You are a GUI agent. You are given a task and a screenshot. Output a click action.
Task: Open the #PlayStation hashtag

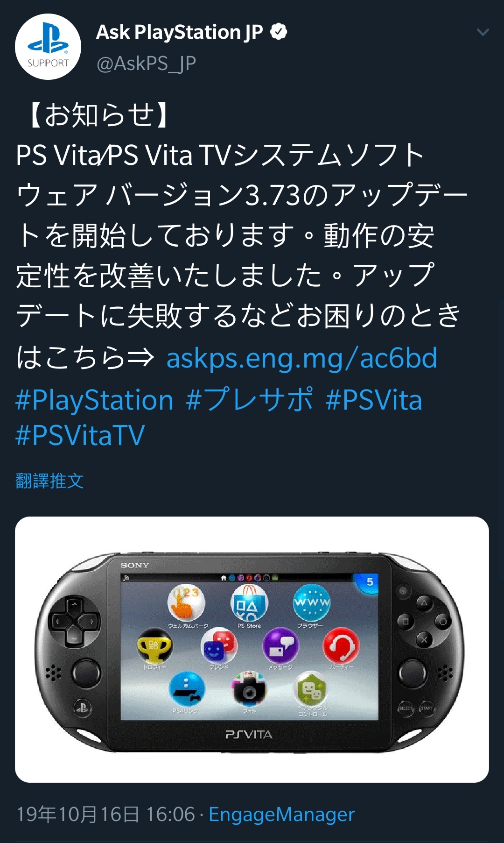coord(94,400)
